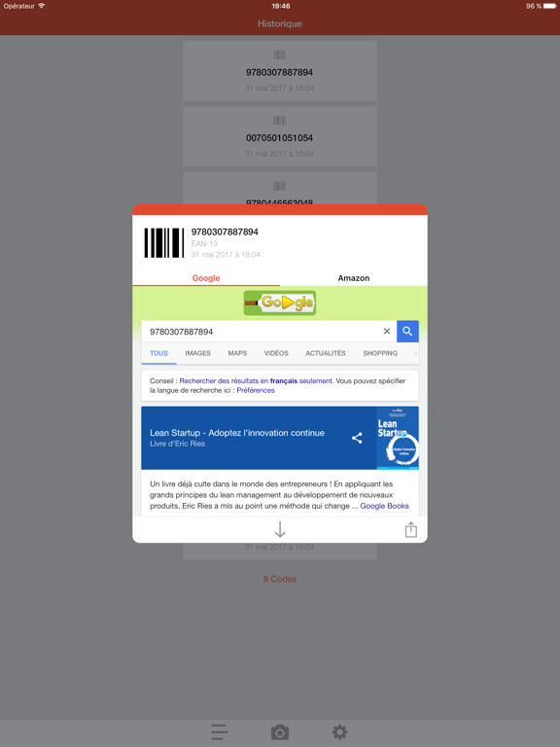
Task: Share the Lean Startup book card
Action: click(357, 438)
